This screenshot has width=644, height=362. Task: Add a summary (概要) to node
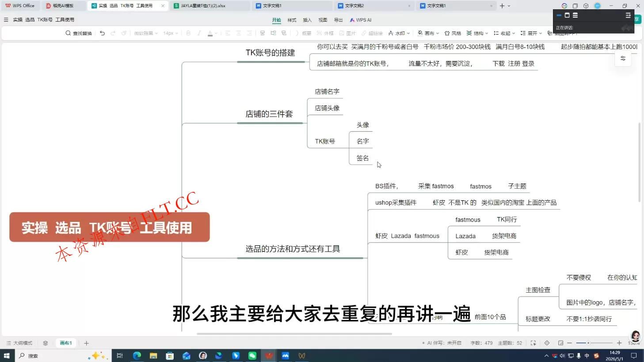click(x=303, y=33)
